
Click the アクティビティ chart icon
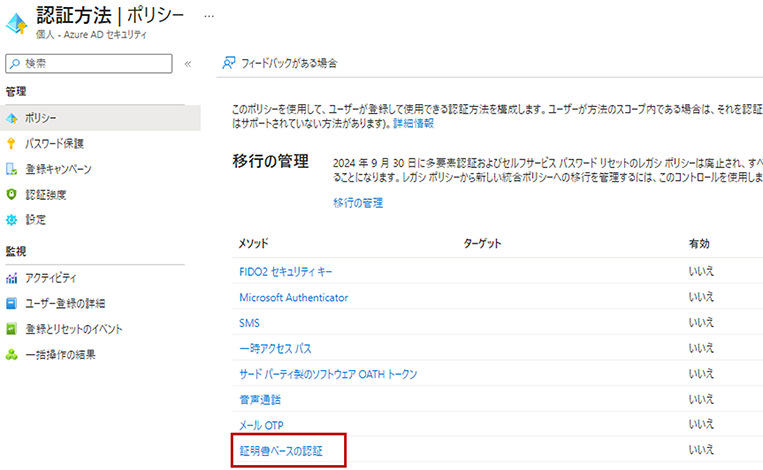pos(13,278)
